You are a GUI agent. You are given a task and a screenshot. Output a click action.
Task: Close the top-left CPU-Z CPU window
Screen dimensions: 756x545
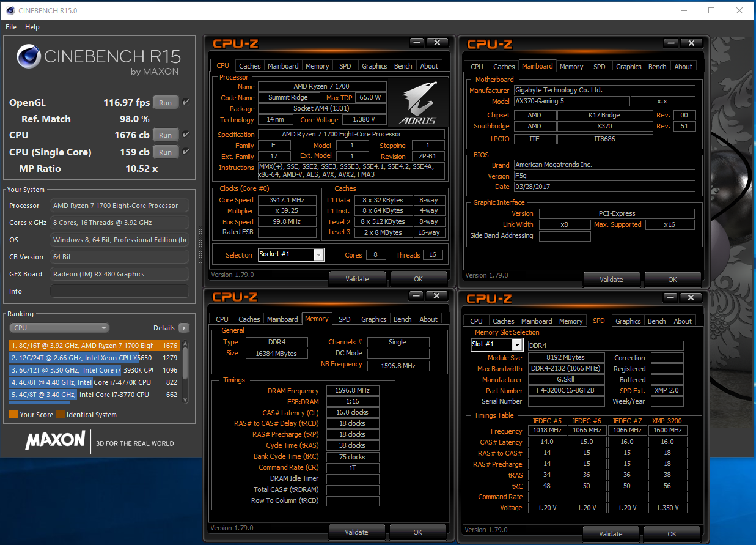(437, 42)
